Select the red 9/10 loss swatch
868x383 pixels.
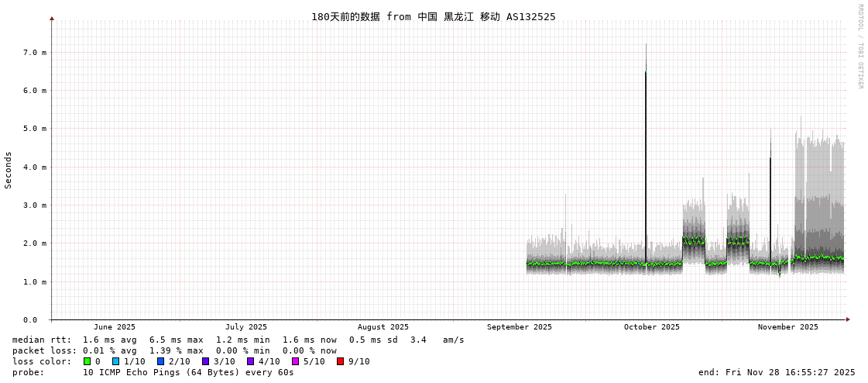pyautogui.click(x=341, y=361)
